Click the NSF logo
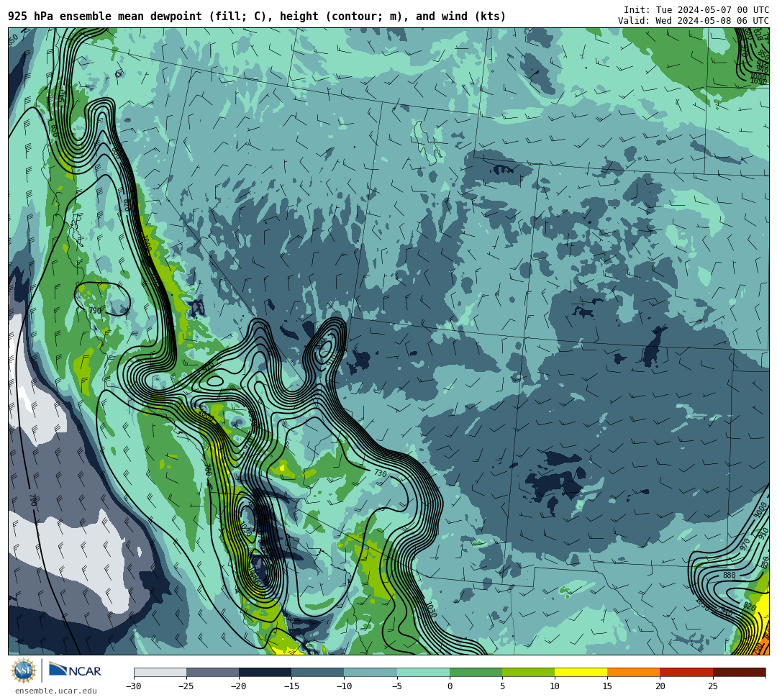The height and width of the screenshot is (700, 777). point(23,671)
